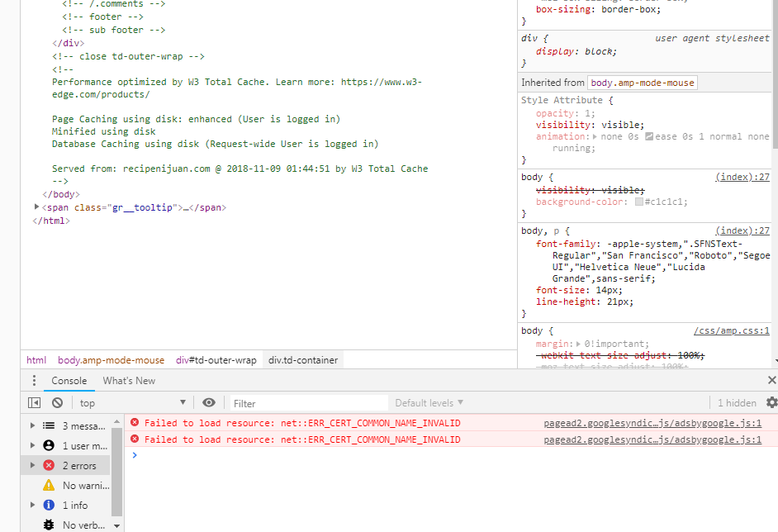778x532 pixels.
Task: Select the 'close td-outer-wrap' comment line
Action: coord(128,56)
